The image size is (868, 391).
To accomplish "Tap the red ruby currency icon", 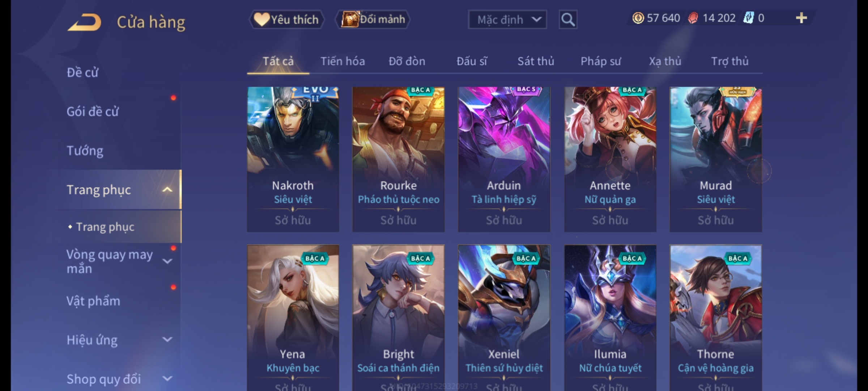I will [693, 18].
